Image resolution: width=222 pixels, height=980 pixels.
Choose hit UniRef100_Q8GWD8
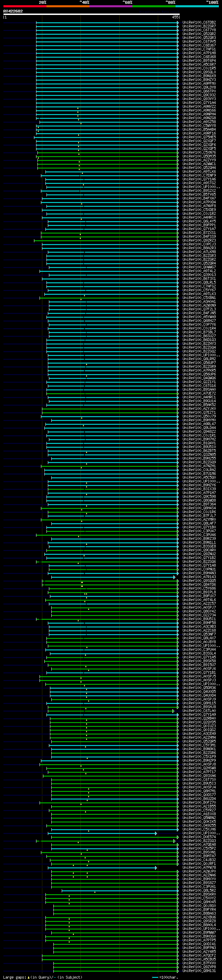[x=199, y=500]
